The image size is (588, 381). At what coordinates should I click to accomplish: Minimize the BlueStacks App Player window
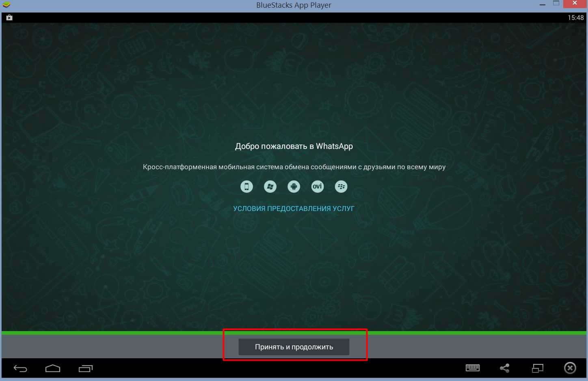[543, 5]
